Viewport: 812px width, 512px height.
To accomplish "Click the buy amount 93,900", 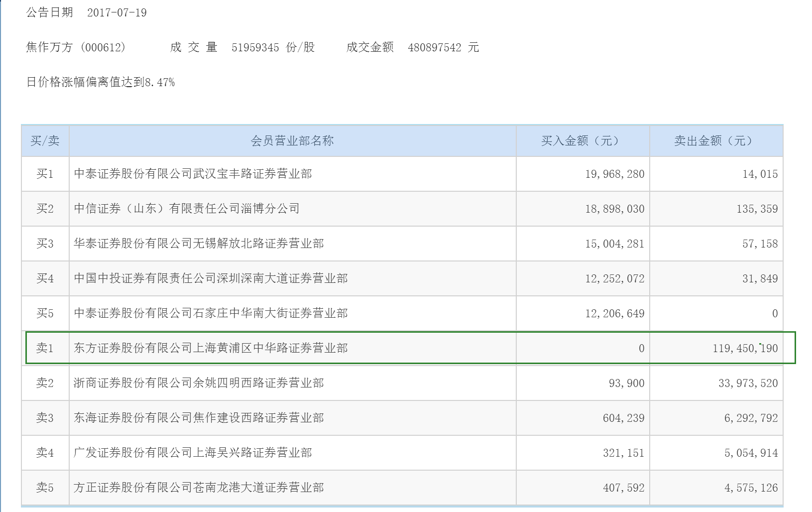I will (x=627, y=384).
